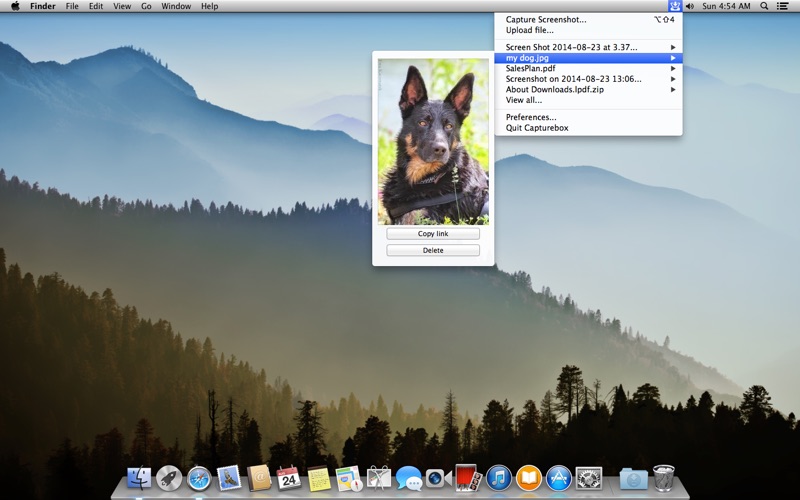Image resolution: width=800 pixels, height=500 pixels.
Task: Open FaceTime camera icon in dock
Action: (x=439, y=479)
